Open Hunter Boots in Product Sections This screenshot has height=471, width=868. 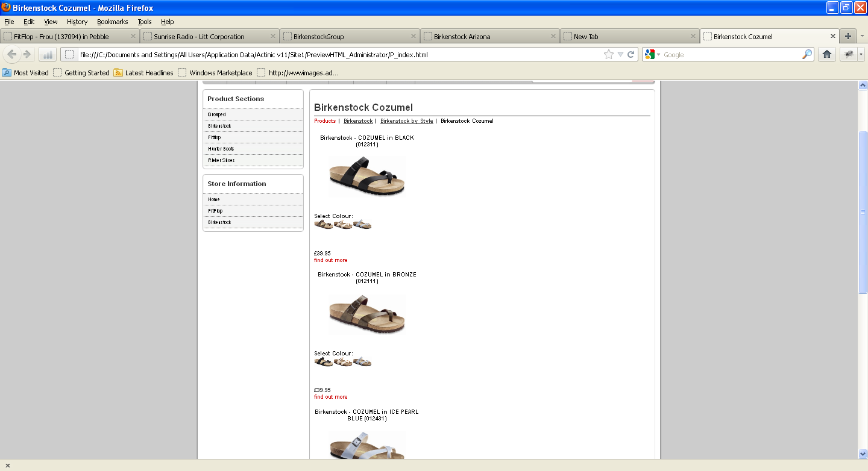[x=221, y=149]
